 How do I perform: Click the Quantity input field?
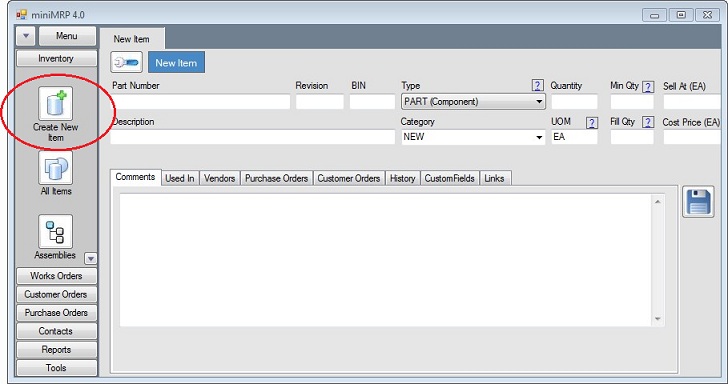pos(574,102)
